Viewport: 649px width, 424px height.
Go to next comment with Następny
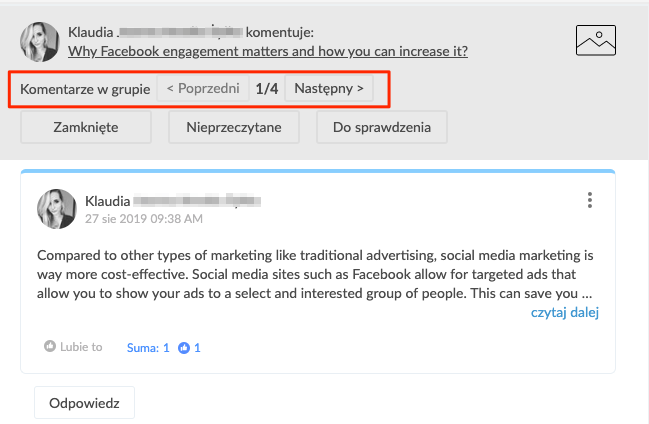pyautogui.click(x=328, y=89)
